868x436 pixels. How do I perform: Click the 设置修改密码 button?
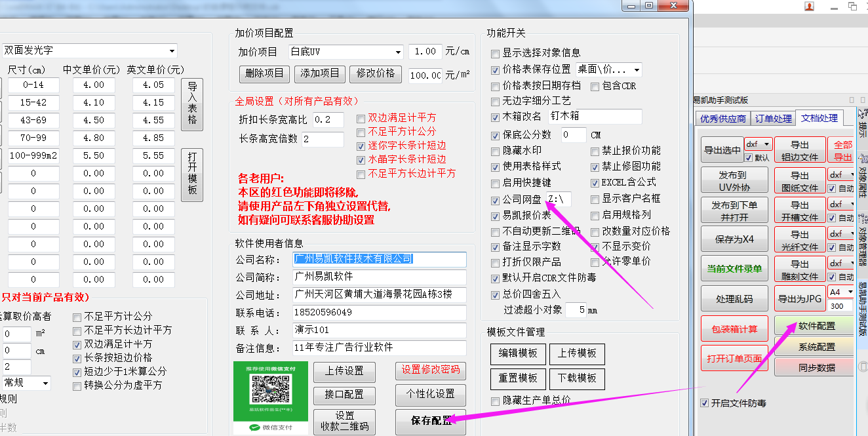click(431, 370)
